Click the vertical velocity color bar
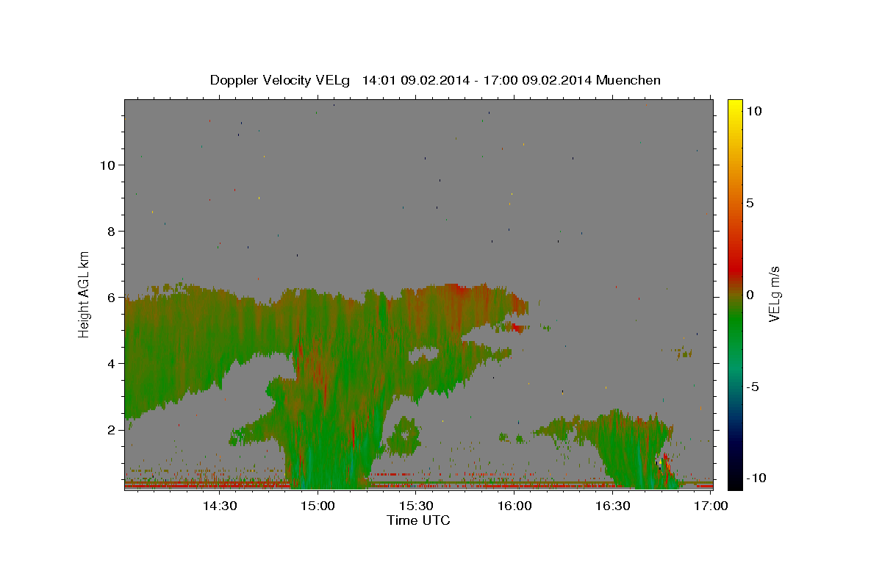This screenshot has height=588, width=882. (735, 294)
